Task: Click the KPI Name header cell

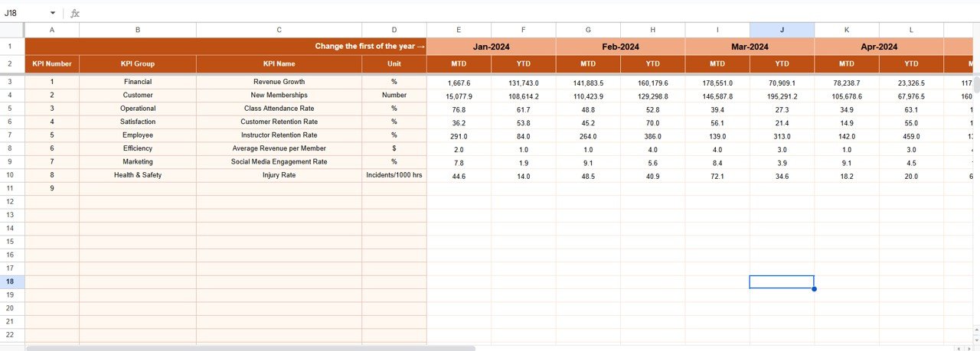Action: [x=279, y=64]
